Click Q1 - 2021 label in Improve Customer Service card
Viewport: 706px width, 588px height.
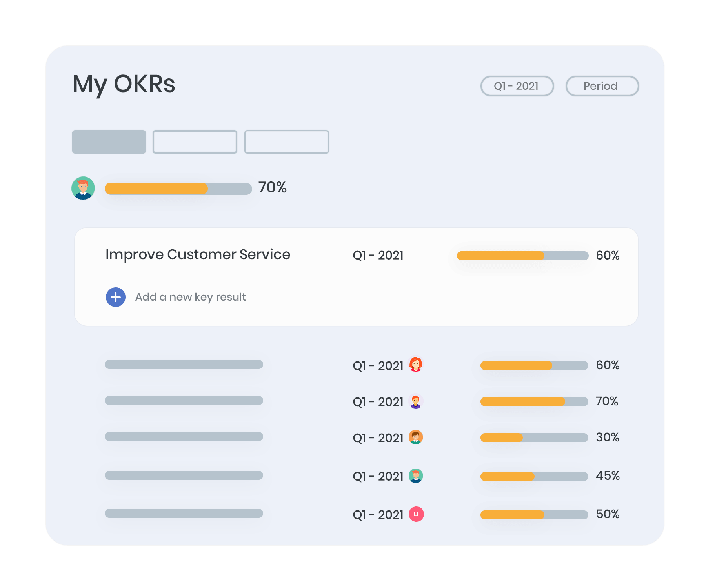pyautogui.click(x=378, y=255)
